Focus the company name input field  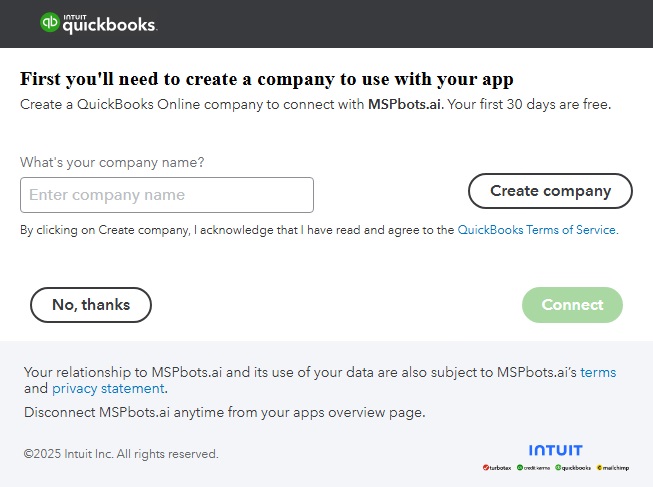click(x=167, y=195)
